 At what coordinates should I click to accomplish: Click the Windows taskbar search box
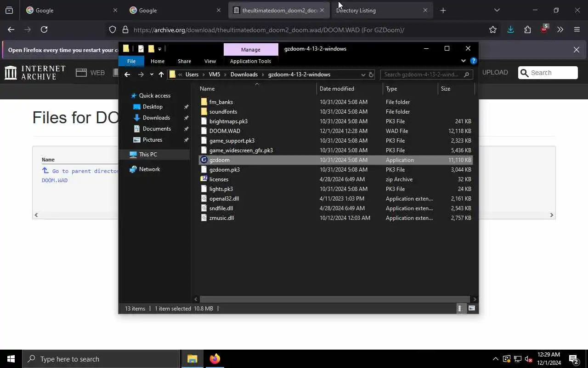(101, 359)
